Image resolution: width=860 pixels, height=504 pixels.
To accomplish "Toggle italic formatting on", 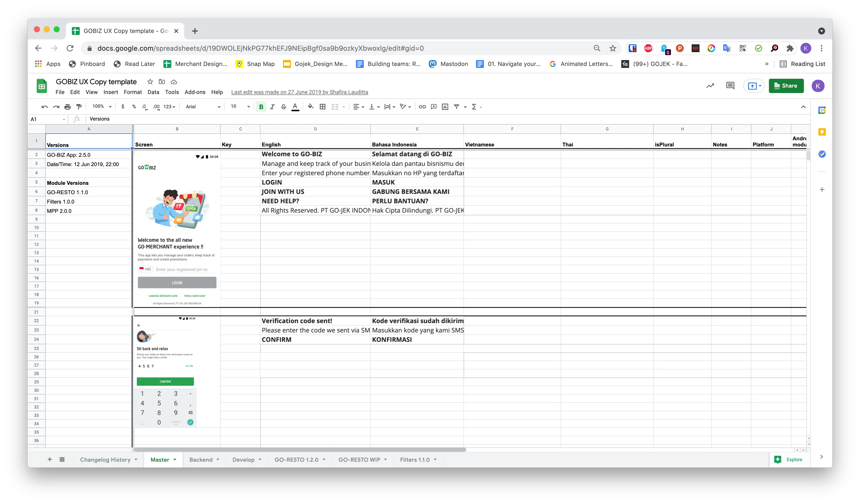I will click(272, 107).
